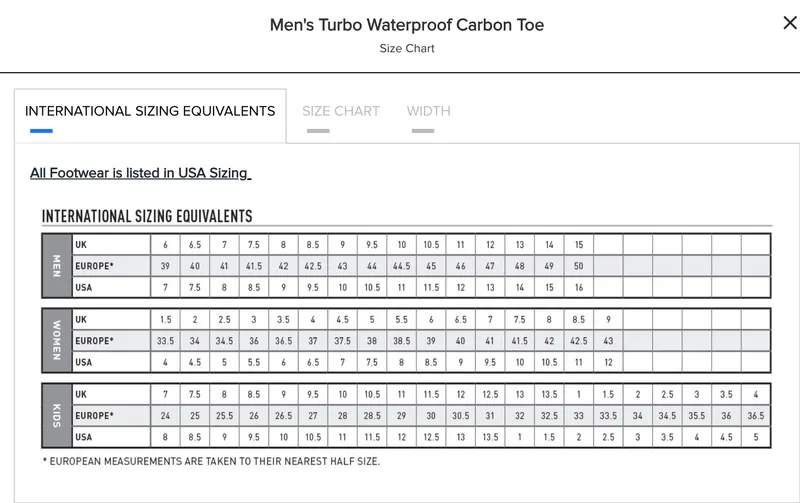Click the Kids Europe 36.5 cell
800x503 pixels.
(x=755, y=415)
